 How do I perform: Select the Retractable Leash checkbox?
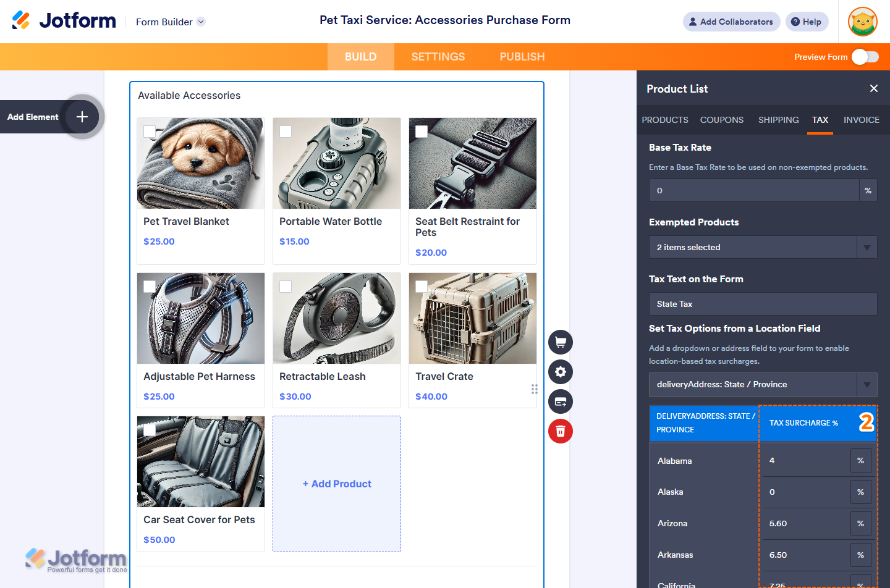coord(286,287)
